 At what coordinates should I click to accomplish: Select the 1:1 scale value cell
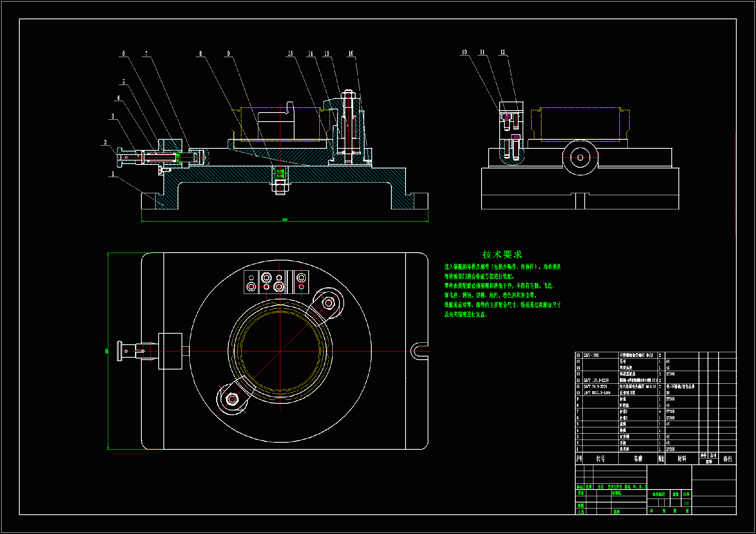point(686,503)
